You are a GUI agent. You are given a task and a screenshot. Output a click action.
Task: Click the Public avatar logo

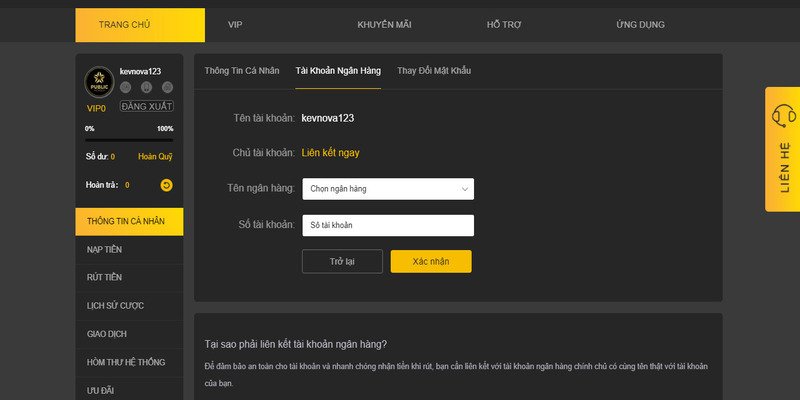click(x=99, y=82)
